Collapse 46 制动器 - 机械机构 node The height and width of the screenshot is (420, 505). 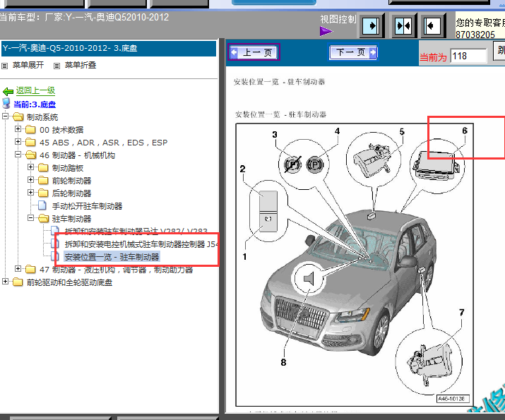(18, 155)
